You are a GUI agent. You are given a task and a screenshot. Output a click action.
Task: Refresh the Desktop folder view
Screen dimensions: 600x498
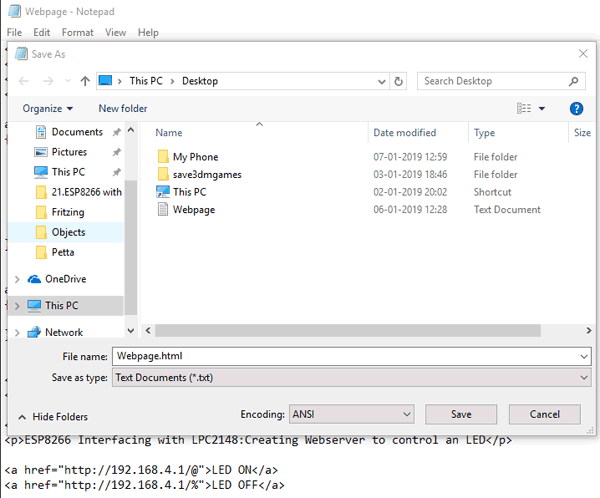tap(398, 82)
